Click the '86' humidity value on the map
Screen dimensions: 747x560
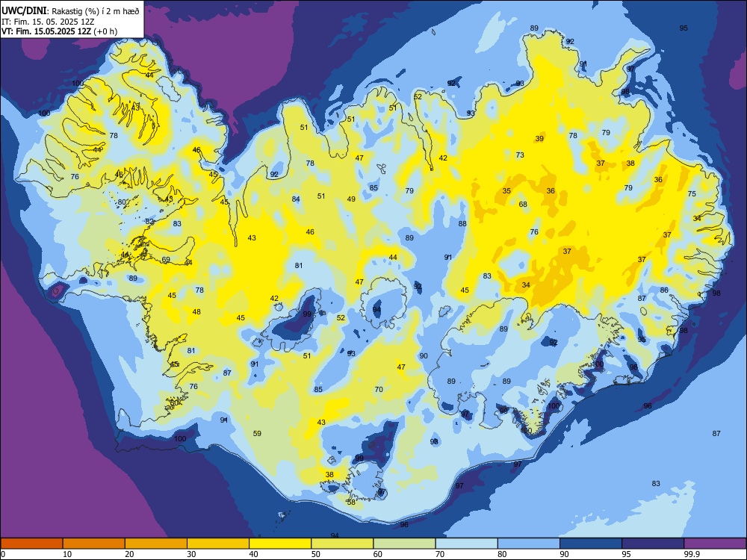point(664,290)
